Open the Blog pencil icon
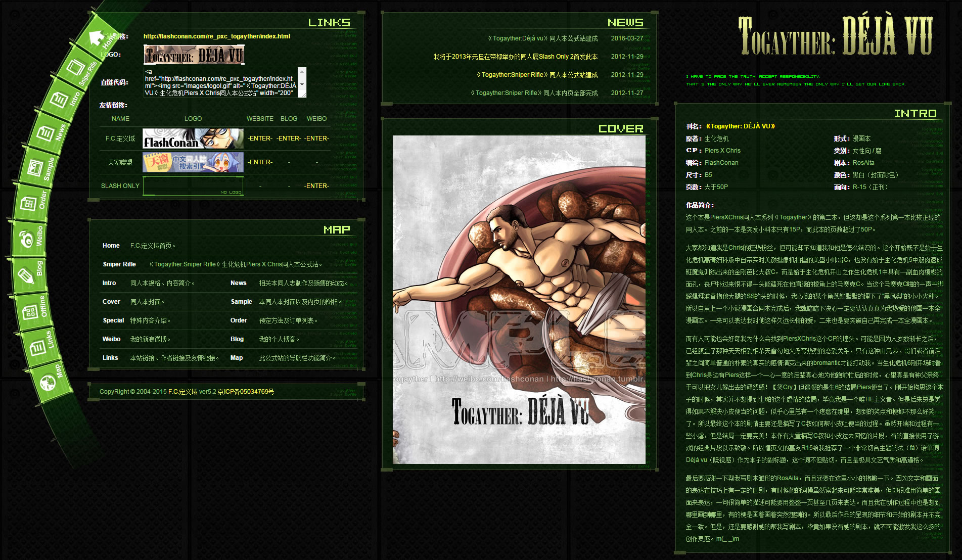 [26, 275]
